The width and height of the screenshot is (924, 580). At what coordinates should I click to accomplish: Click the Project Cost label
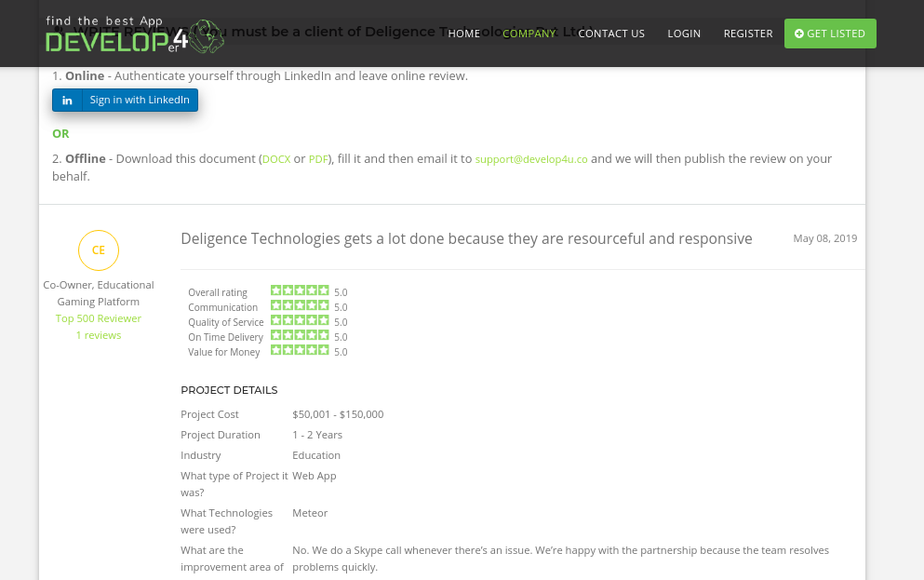209,414
